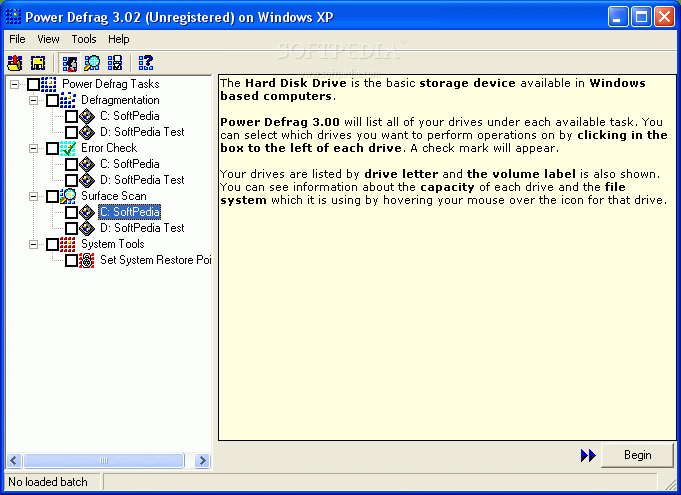
Task: Click drive icon for C: under Defragmentation
Action: (x=87, y=116)
